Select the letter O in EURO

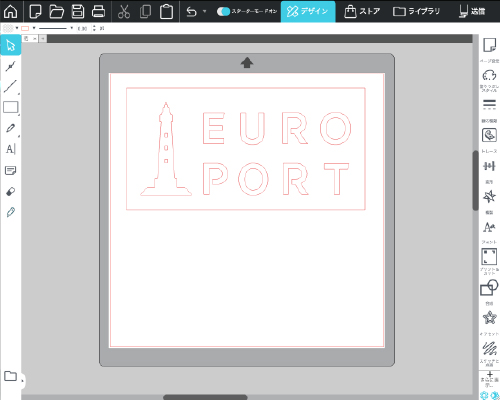[336, 128]
